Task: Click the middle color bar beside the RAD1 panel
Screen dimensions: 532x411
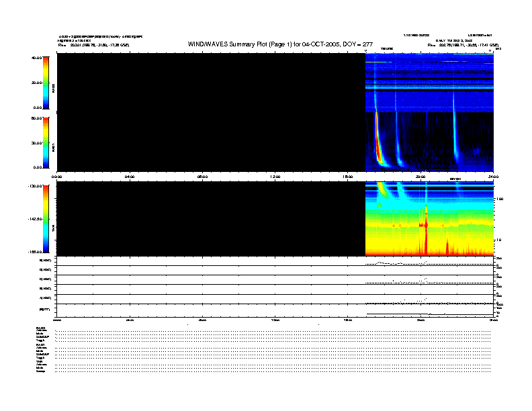Action: [46, 142]
